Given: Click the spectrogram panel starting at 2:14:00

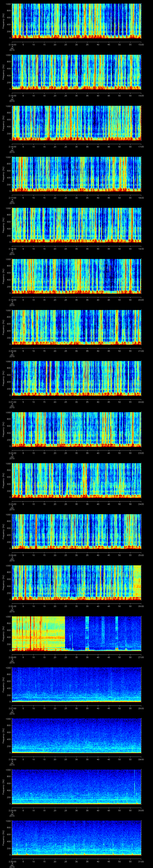Looking at the screenshot, I should 76,21.
